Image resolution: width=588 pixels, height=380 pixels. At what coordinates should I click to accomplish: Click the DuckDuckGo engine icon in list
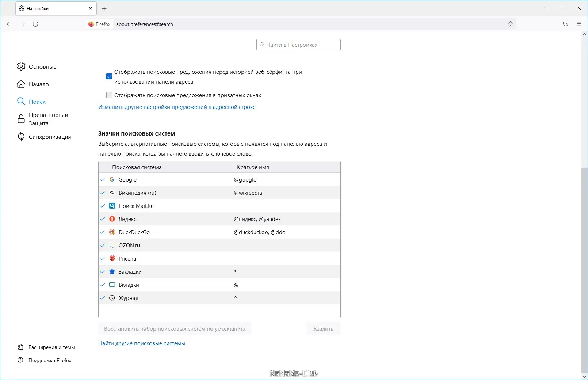click(x=112, y=232)
